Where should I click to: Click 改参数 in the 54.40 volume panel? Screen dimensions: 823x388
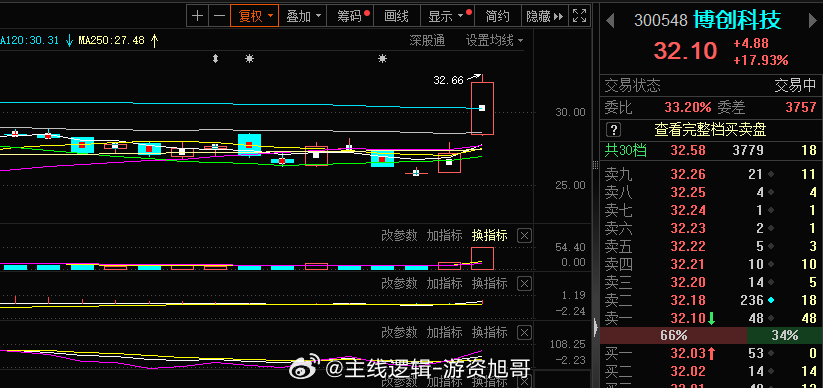[x=399, y=236]
